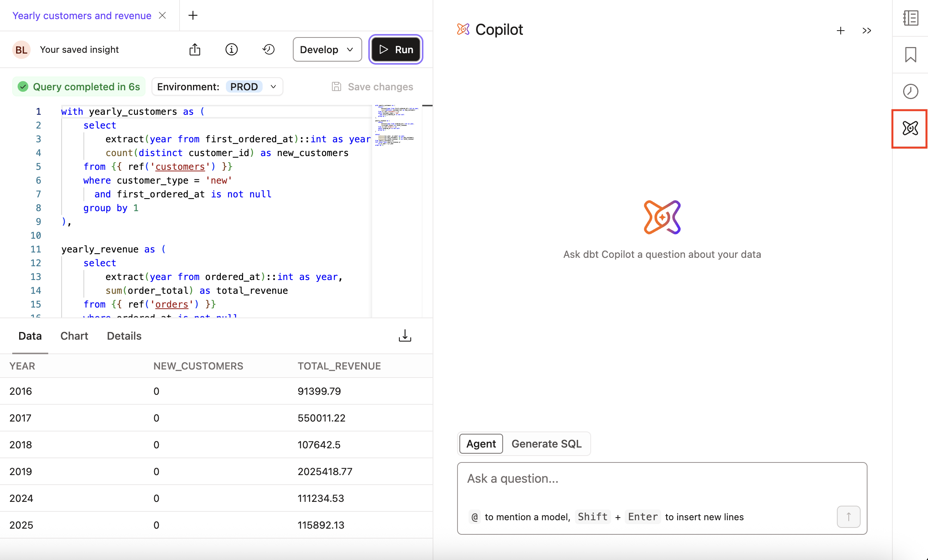Open version history icon beside Develop
The width and height of the screenshot is (928, 560).
click(268, 49)
